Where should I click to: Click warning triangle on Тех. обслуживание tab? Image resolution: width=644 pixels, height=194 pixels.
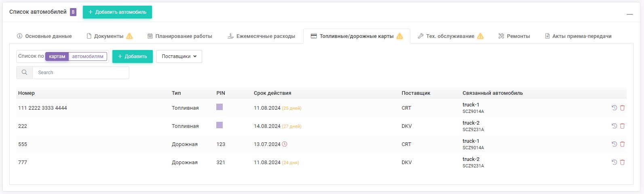[x=480, y=36]
